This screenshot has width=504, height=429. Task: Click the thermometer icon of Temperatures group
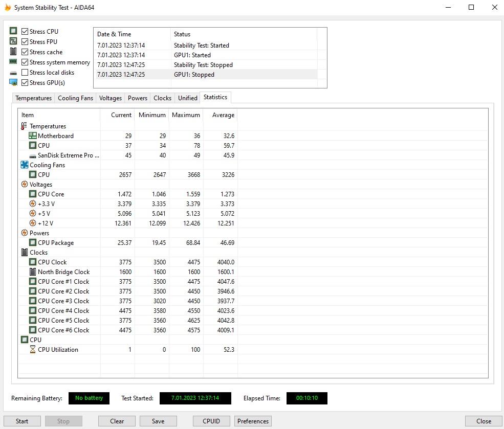(24, 126)
